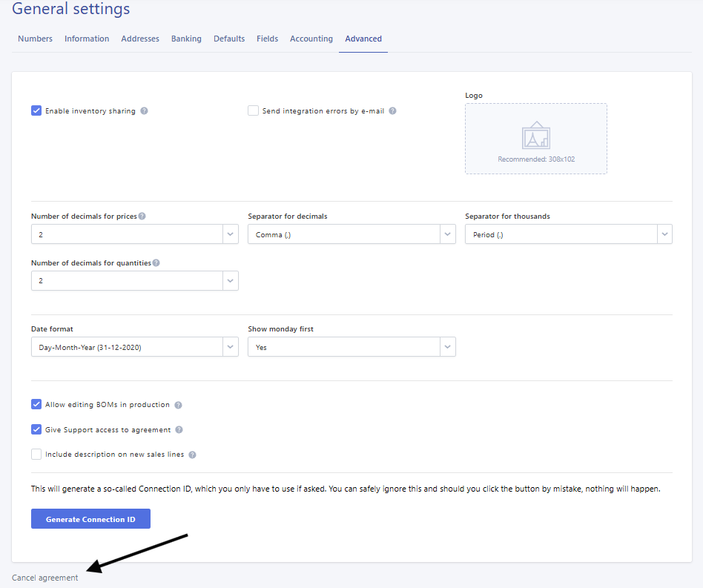Enable Send integration errors by e-mail
The width and height of the screenshot is (703, 588).
point(254,111)
